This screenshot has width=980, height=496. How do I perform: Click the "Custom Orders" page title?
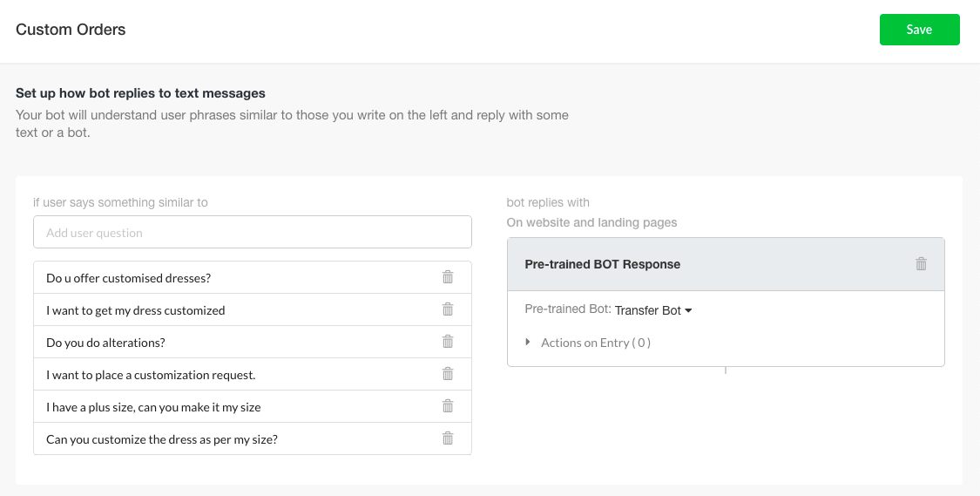tap(71, 30)
